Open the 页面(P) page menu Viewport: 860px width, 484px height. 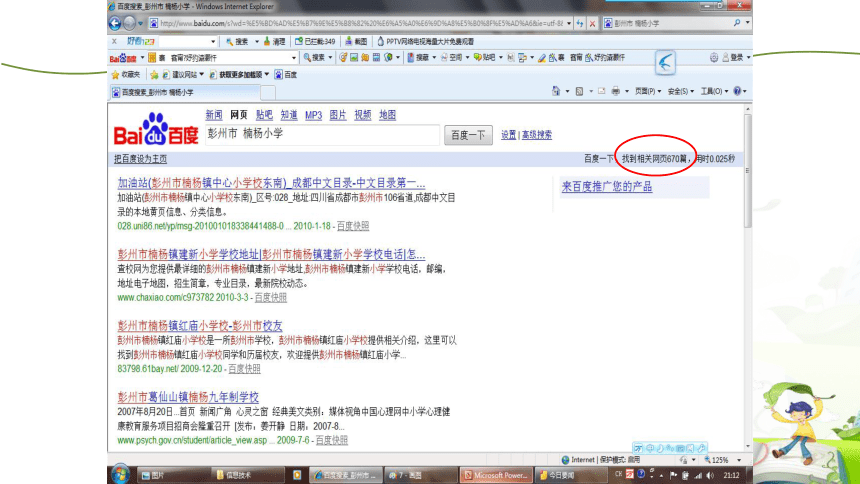tap(648, 91)
